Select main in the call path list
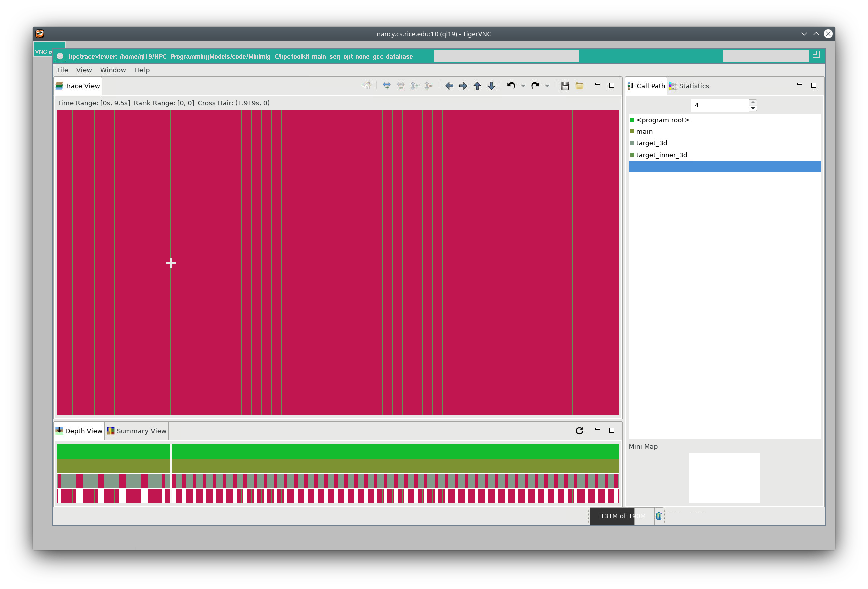 click(644, 131)
